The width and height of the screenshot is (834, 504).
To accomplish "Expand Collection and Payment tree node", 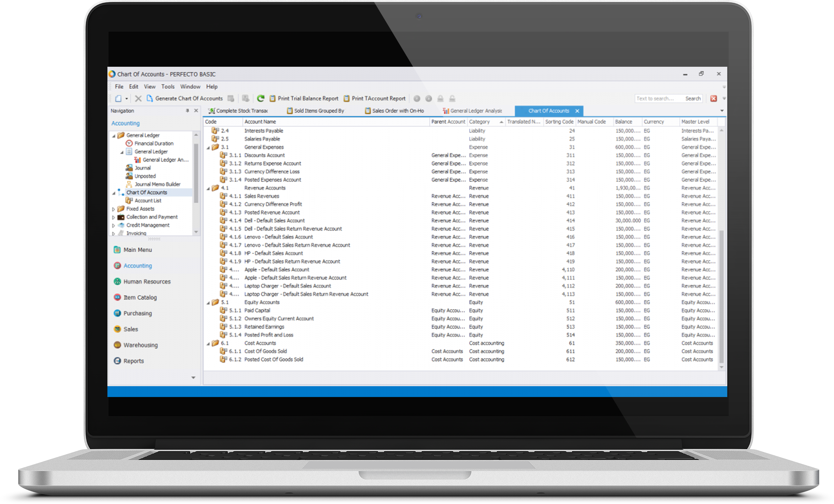I will (x=114, y=217).
